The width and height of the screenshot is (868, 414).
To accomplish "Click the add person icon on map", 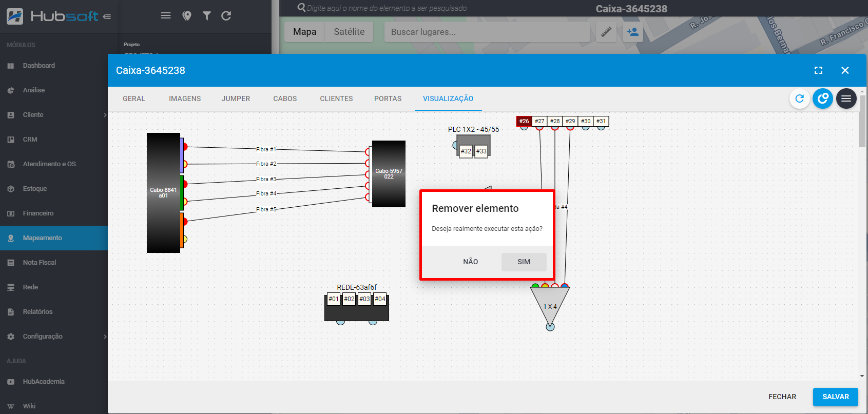I will coord(633,32).
